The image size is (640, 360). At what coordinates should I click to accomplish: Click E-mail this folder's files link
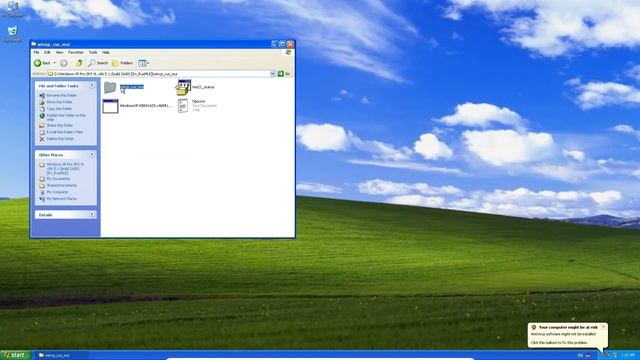point(64,132)
